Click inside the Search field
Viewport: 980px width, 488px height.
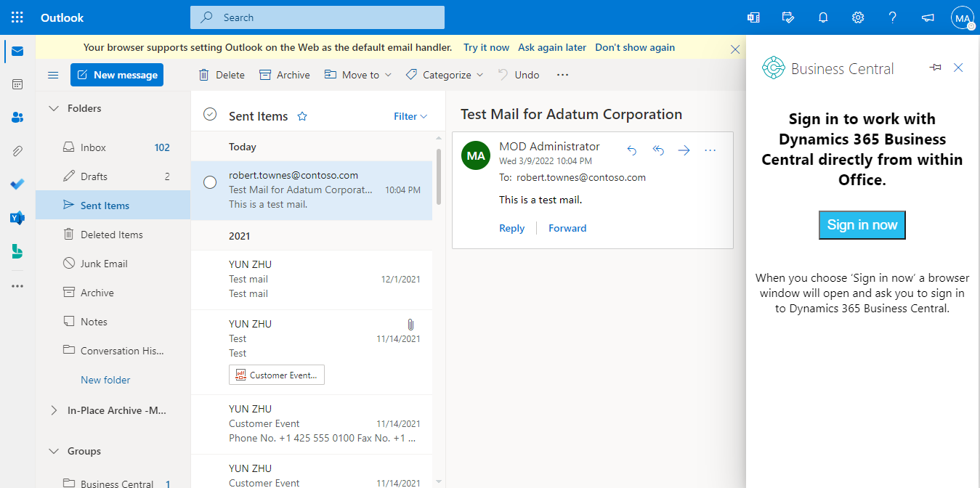(x=317, y=17)
